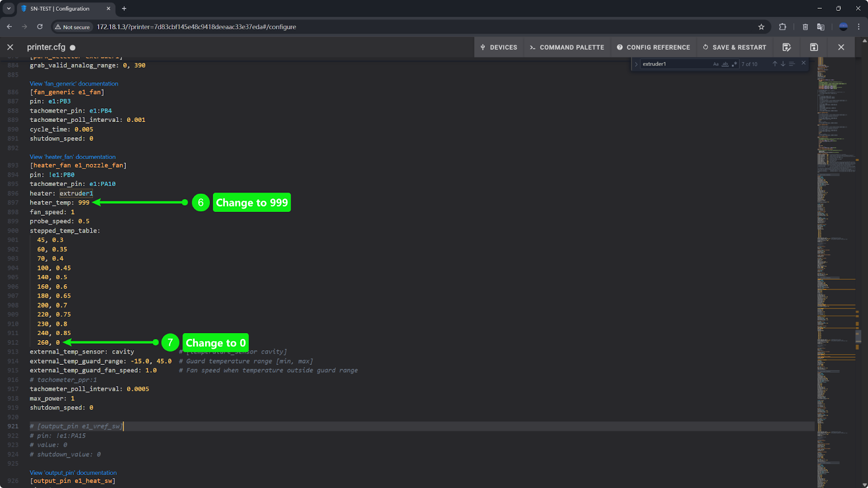The height and width of the screenshot is (488, 868).
Task: Click the 'cycle_time: 0.005' line
Action: 61,130
